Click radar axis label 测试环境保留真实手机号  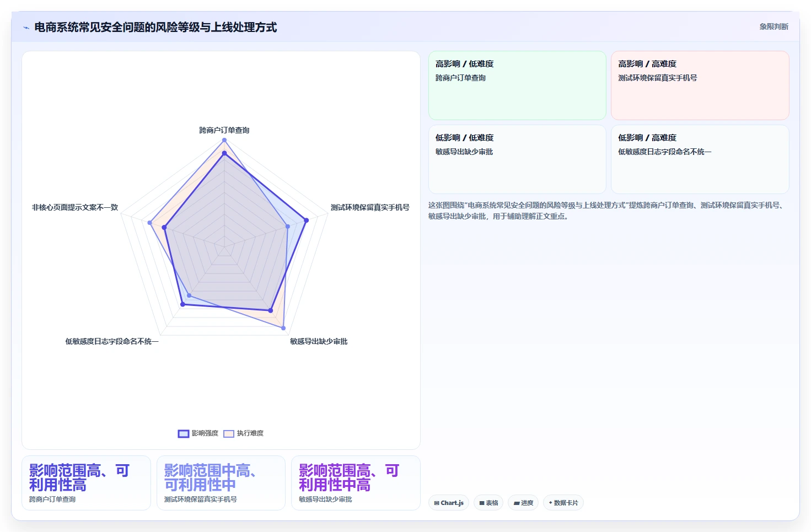click(370, 207)
